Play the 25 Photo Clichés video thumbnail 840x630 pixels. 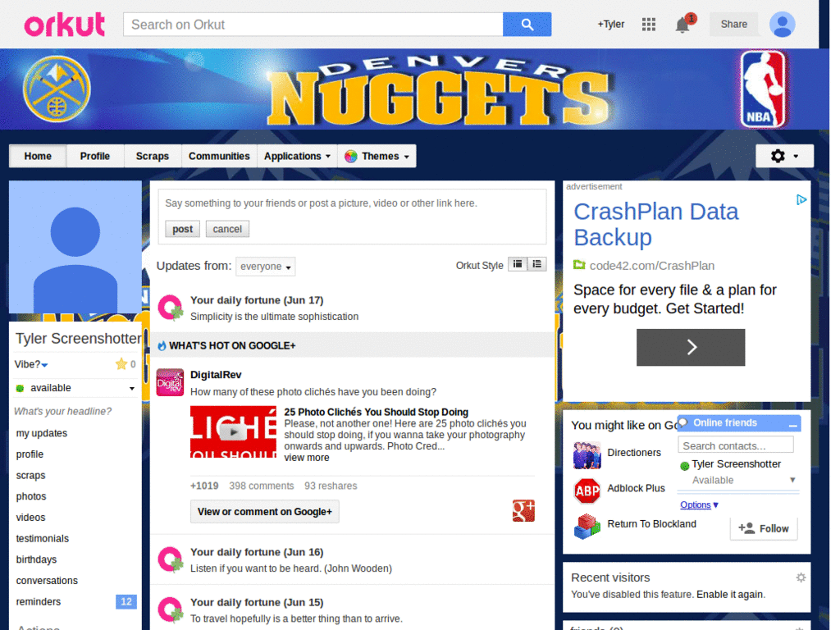click(x=233, y=431)
